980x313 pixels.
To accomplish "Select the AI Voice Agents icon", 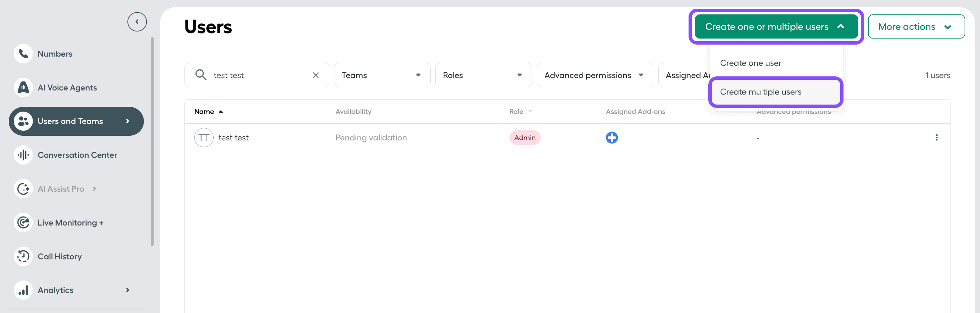I will point(23,87).
